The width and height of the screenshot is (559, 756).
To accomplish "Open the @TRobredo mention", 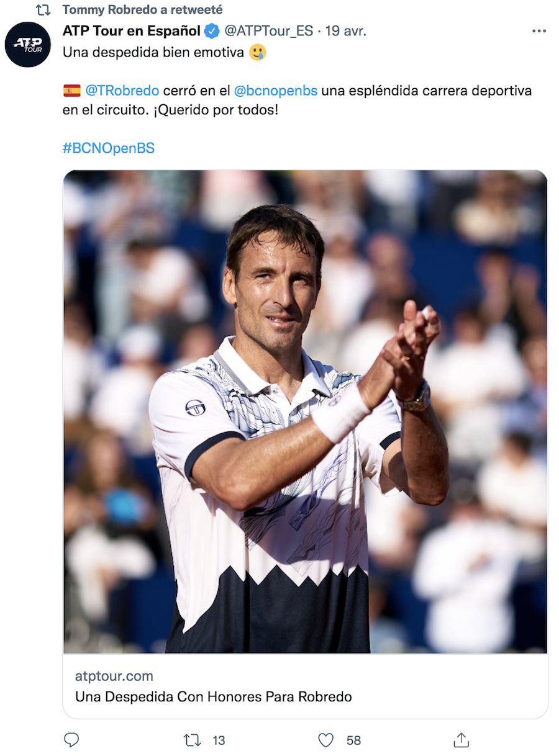I will pyautogui.click(x=122, y=91).
